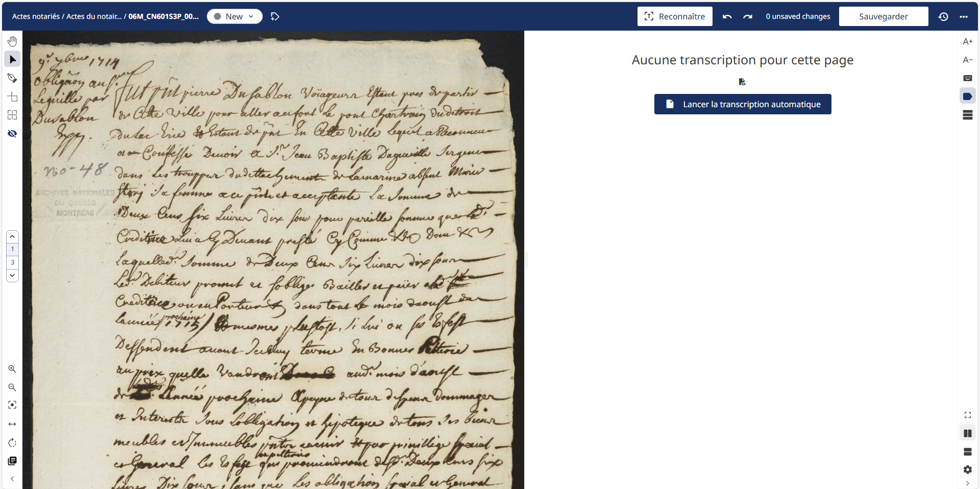Click Lancer la transcription automatique
The image size is (980, 489).
743,104
